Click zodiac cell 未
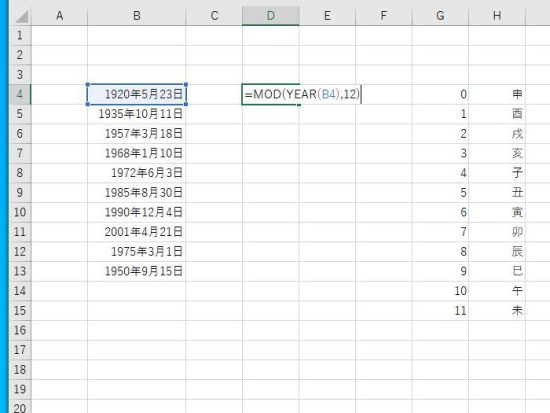 (497, 310)
